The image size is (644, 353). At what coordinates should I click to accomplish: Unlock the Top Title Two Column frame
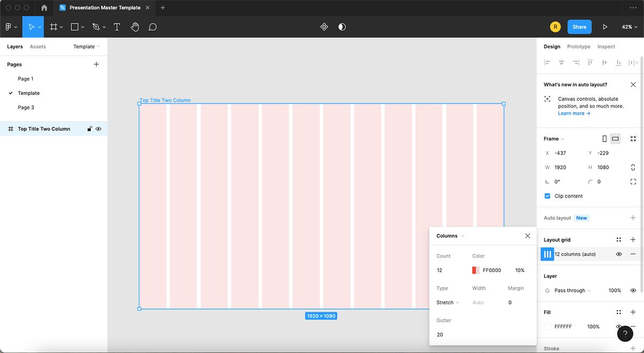[89, 129]
